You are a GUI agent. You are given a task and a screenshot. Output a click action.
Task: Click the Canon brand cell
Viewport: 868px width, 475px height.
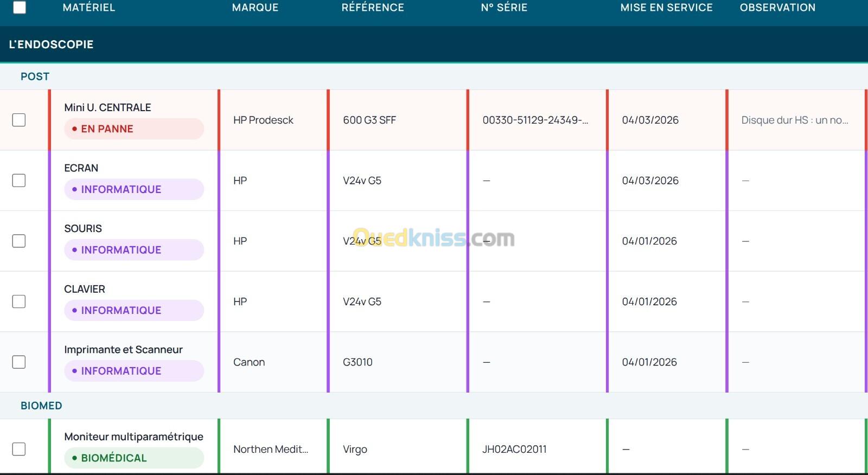click(x=249, y=362)
